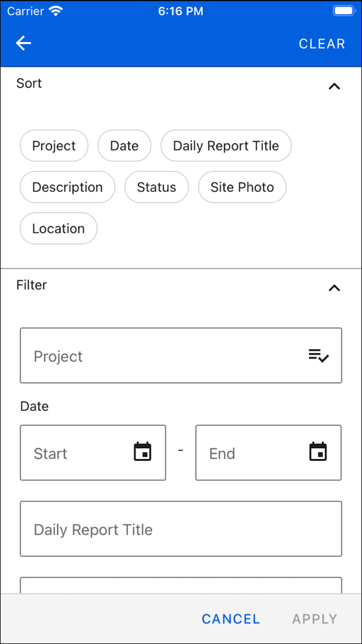This screenshot has height=644, width=362.
Task: Tap the multi-select checklist icon in Project field
Action: coord(319,356)
